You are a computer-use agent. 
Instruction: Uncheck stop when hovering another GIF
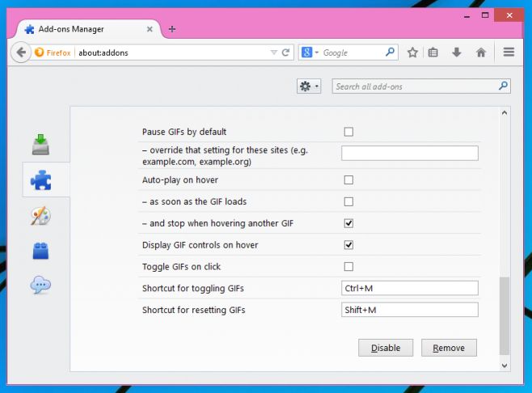[x=348, y=223]
